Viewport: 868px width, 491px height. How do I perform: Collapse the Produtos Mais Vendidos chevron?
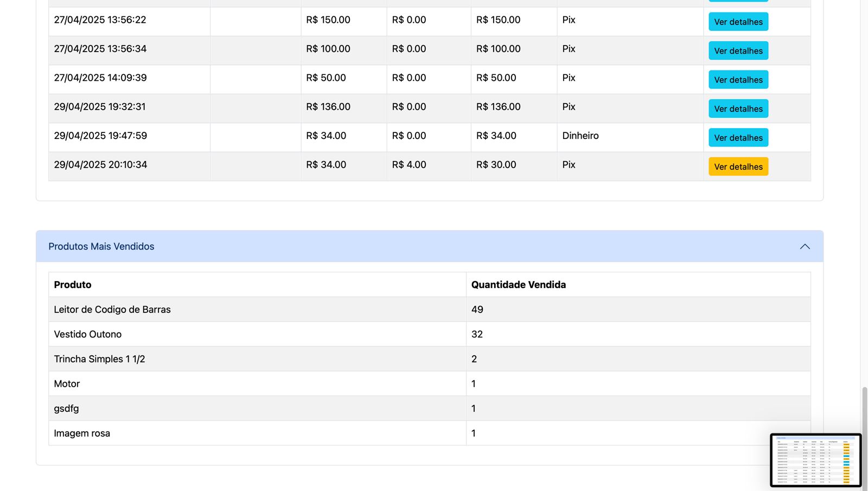(x=805, y=246)
